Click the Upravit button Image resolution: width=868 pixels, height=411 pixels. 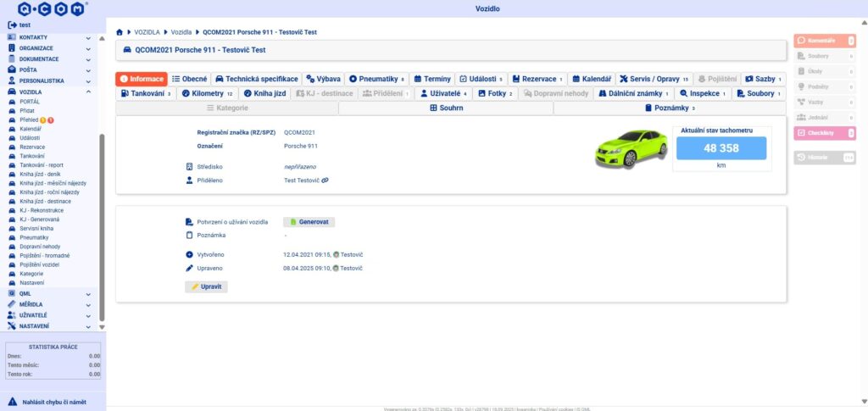(x=207, y=287)
